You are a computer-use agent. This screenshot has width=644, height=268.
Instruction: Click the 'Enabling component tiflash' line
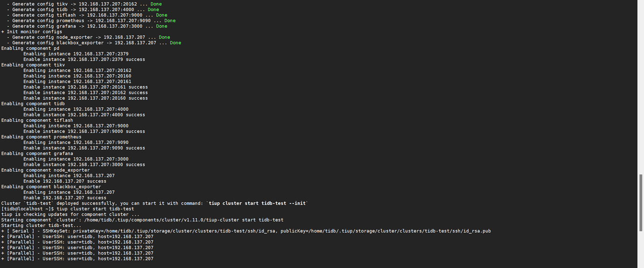[37, 120]
